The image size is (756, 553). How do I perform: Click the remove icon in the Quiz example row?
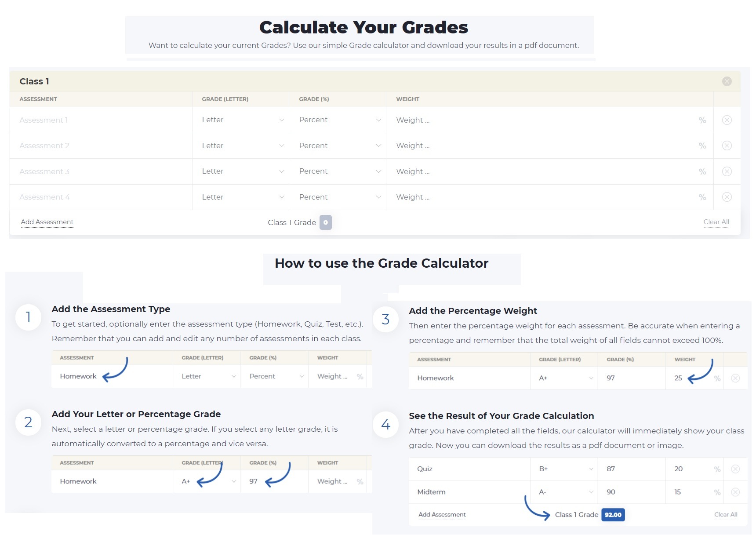735,469
